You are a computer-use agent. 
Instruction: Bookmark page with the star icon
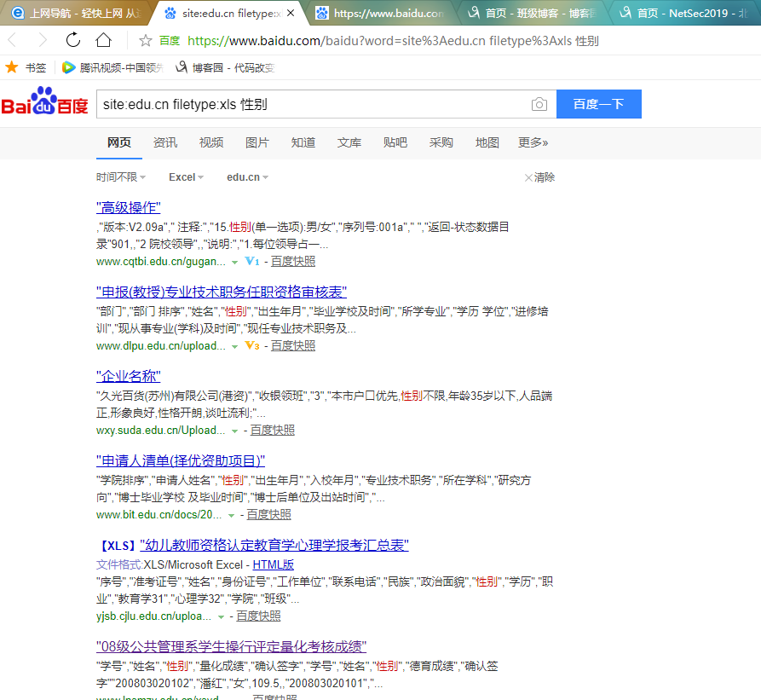(145, 41)
